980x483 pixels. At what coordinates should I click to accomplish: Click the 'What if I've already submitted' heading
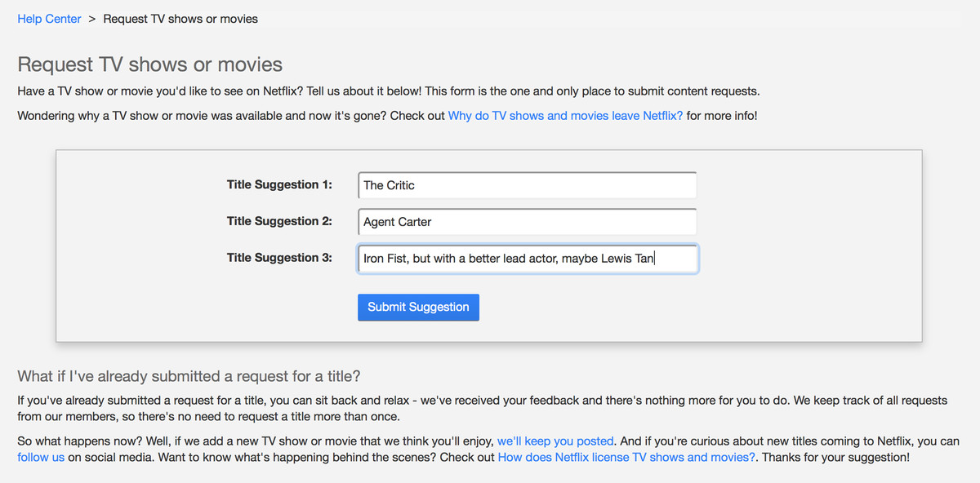[x=189, y=376]
